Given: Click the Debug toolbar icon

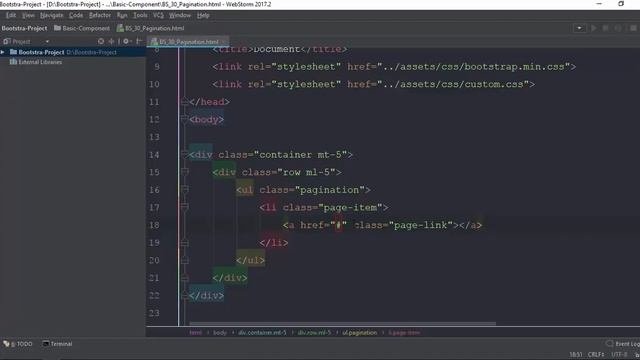Looking at the screenshot, I should click(606, 28).
